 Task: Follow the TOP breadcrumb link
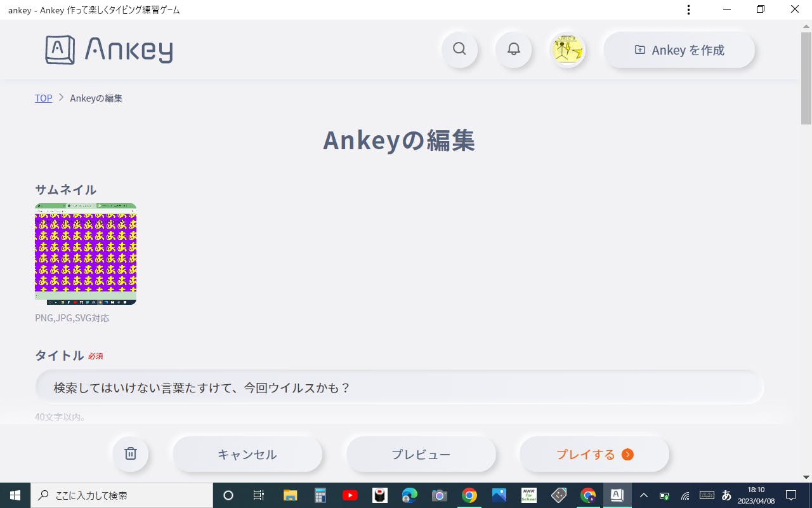point(43,98)
